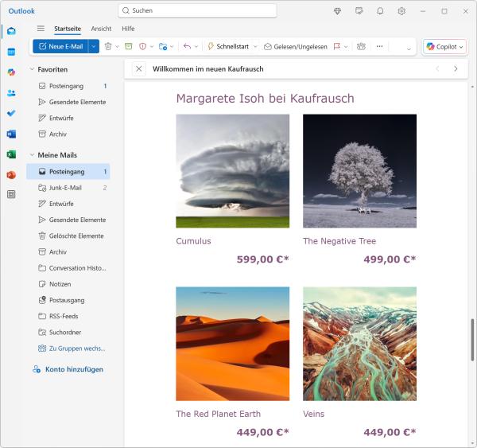Screen dimensions: 477x448
Task: Expand the Flag options dropdown
Action: pyautogui.click(x=346, y=47)
